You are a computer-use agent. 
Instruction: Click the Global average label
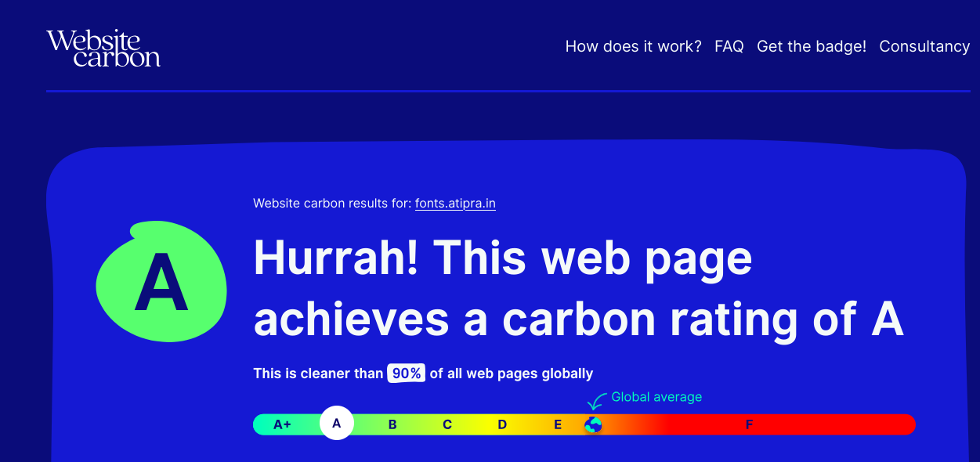[x=656, y=397]
